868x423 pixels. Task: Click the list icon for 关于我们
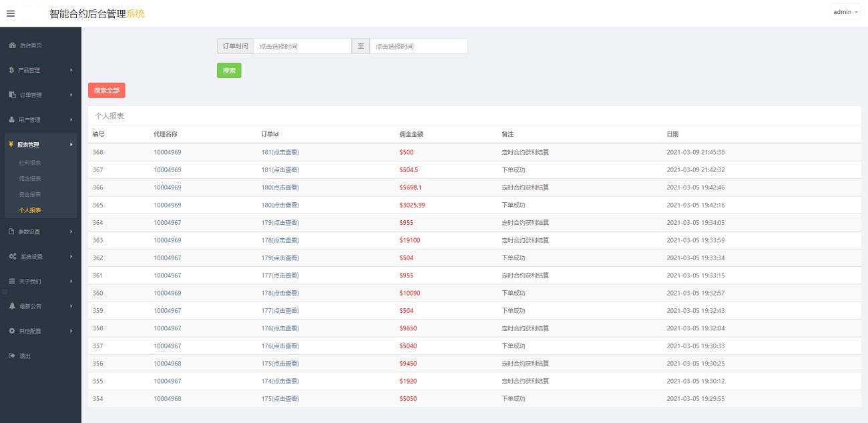pyautogui.click(x=12, y=281)
